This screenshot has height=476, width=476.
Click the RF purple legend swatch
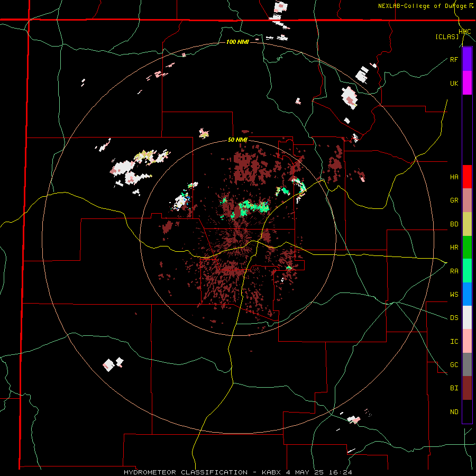coord(467,59)
